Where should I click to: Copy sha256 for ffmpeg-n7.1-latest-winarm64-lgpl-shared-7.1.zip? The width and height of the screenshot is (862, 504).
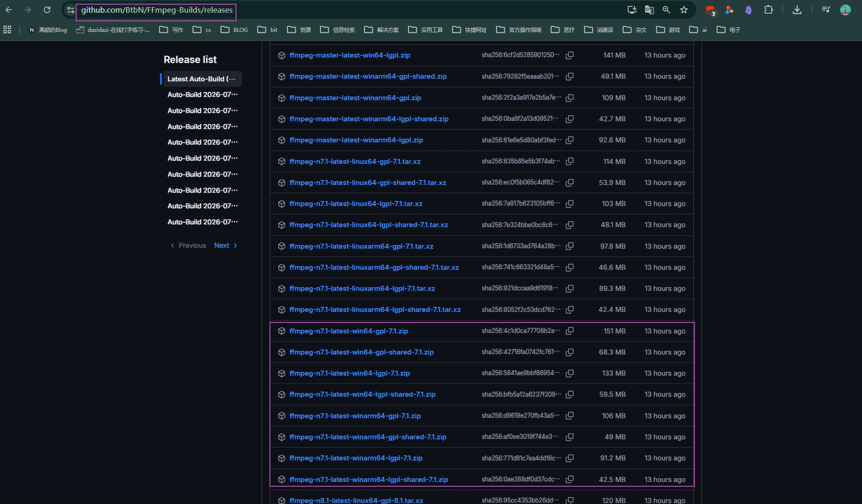click(570, 479)
